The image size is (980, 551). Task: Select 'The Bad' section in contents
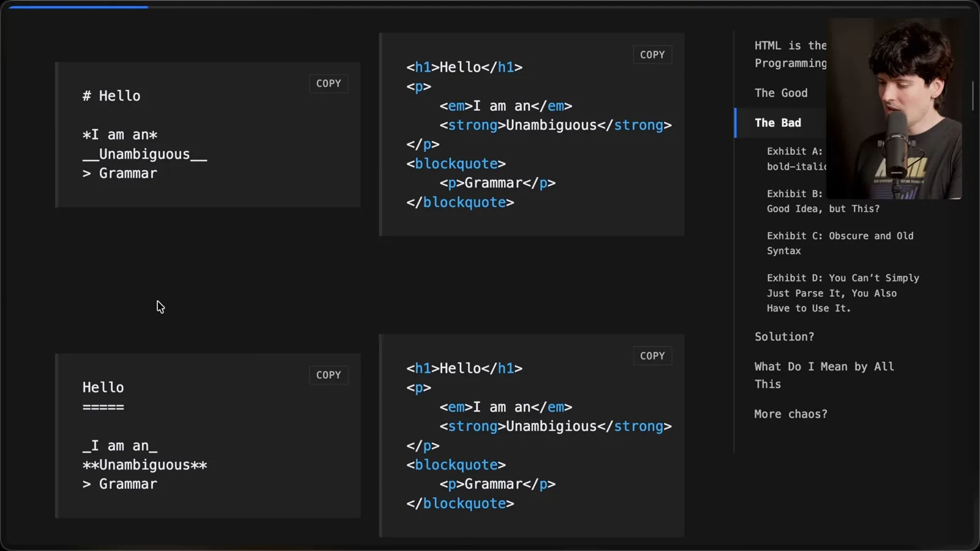tap(778, 122)
